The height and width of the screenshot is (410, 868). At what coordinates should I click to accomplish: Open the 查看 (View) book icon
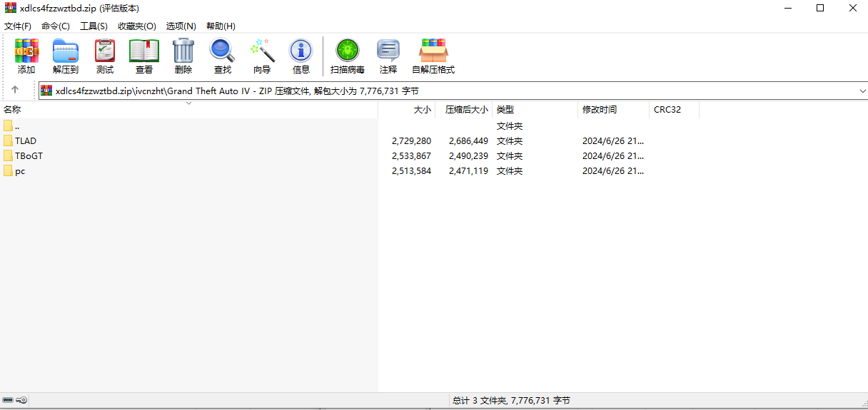click(x=144, y=56)
